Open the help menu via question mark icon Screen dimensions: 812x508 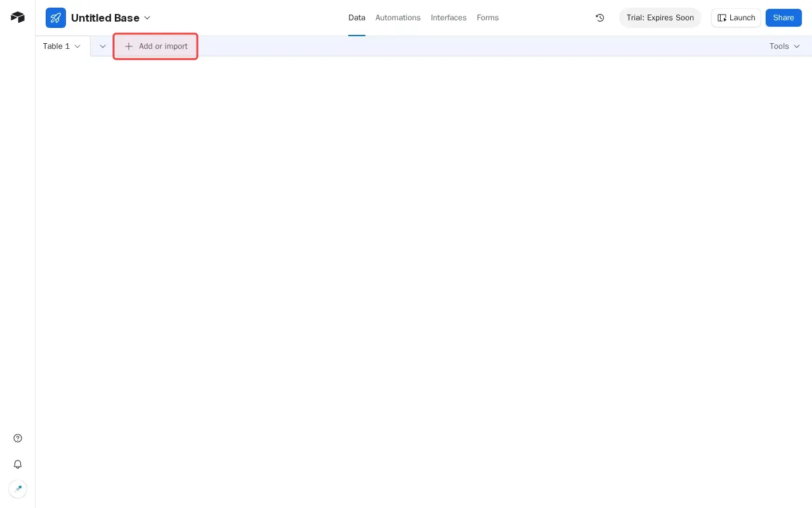pos(17,438)
